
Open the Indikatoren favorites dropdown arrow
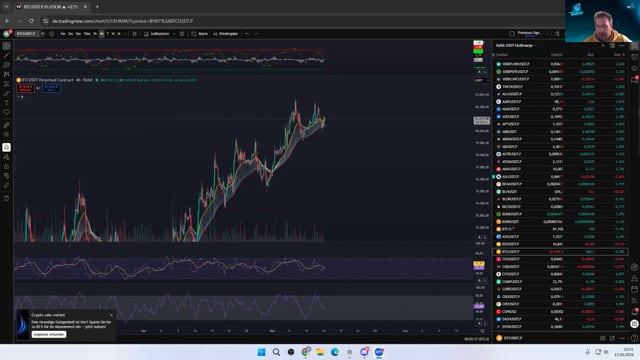pyautogui.click(x=174, y=34)
